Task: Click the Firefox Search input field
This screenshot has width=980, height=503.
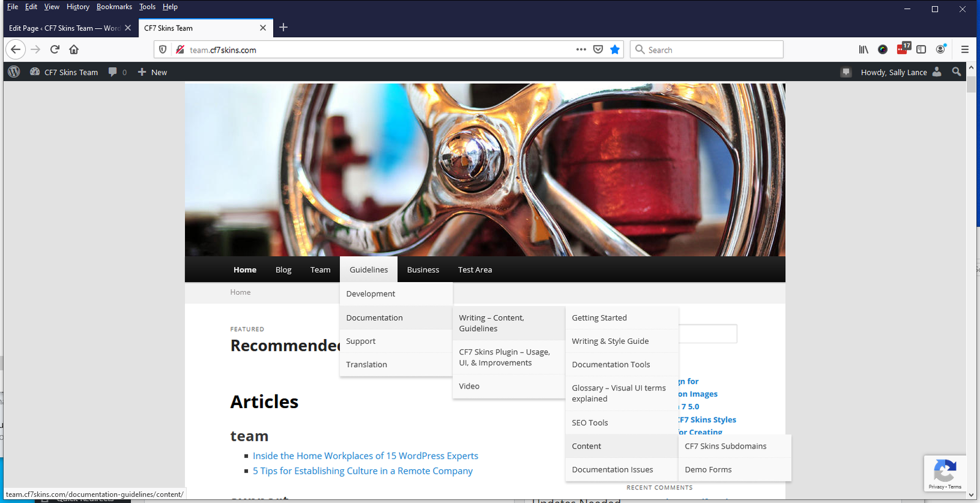Action: [x=710, y=50]
